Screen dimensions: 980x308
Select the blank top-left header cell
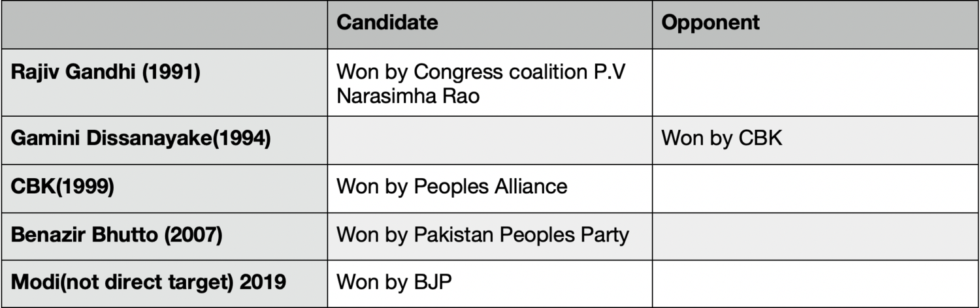(x=163, y=23)
